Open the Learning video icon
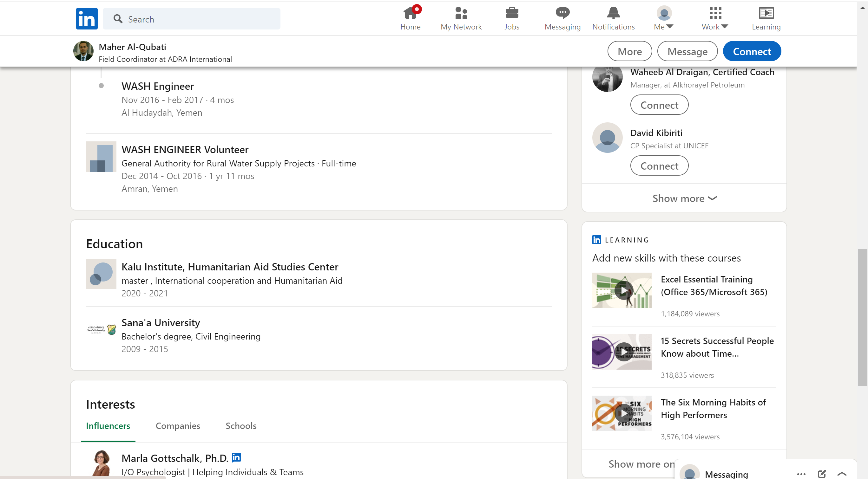The height and width of the screenshot is (479, 868). pyautogui.click(x=766, y=13)
